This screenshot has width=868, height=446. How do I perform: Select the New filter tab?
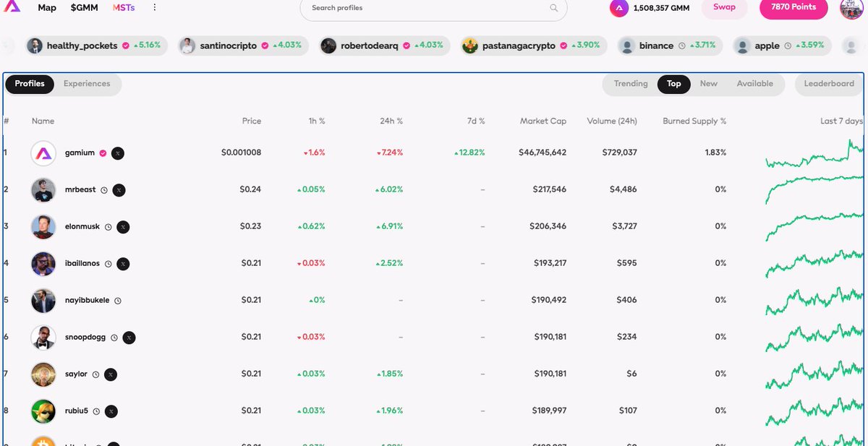click(x=709, y=84)
